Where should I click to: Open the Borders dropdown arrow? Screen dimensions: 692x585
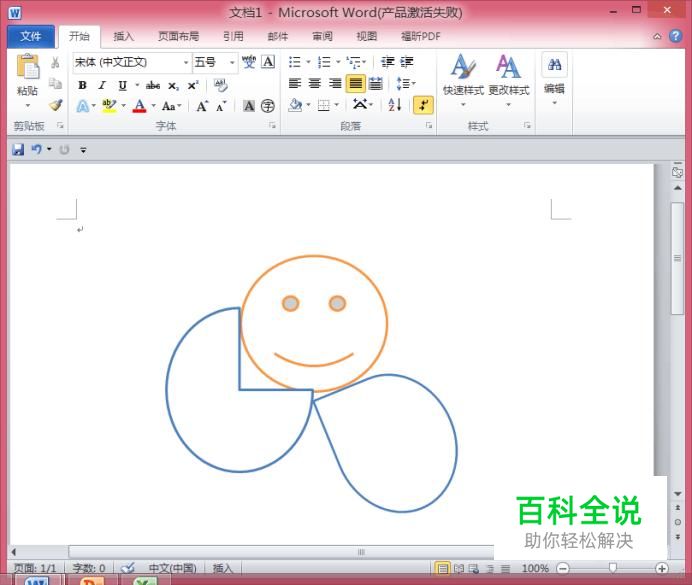tap(337, 105)
